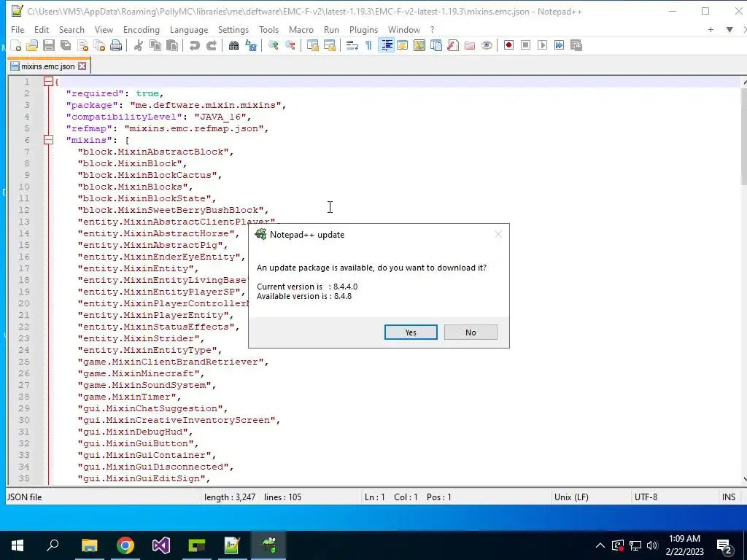Click the macro Playback icon
747x560 pixels.
pyautogui.click(x=542, y=45)
